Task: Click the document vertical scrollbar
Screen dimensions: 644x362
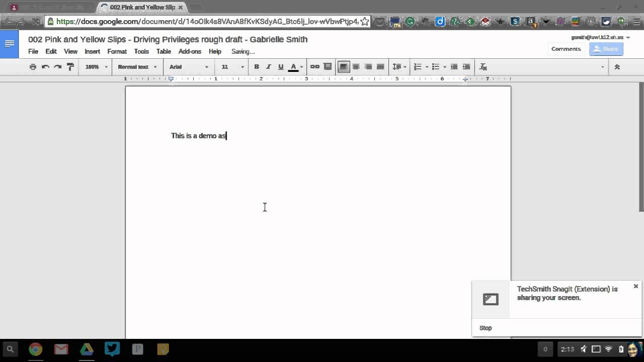Action: coord(641,146)
